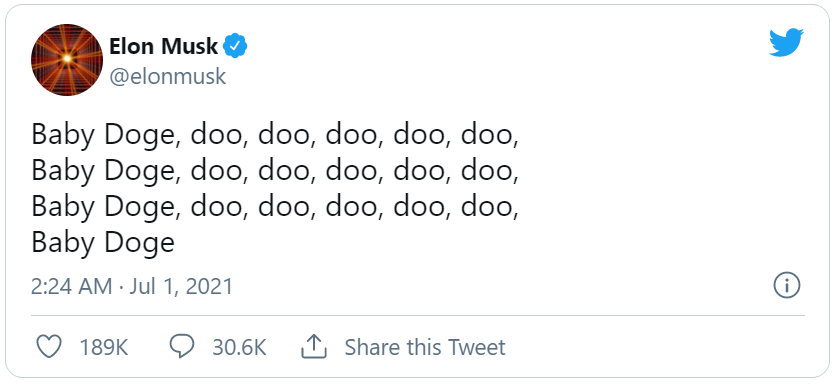Click the divider line above the like count

tap(417, 315)
